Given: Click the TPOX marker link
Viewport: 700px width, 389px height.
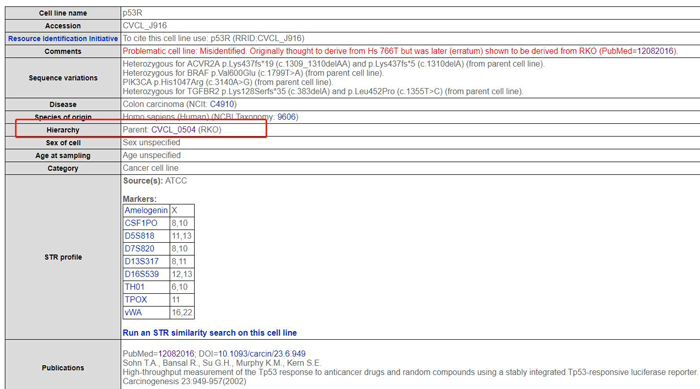Looking at the screenshot, I should point(136,300).
